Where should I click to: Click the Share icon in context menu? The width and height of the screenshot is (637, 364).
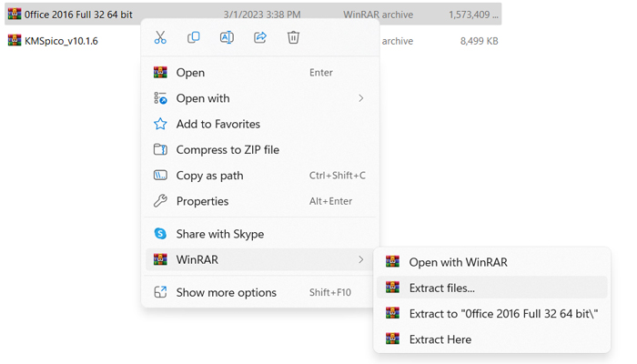pyautogui.click(x=260, y=37)
